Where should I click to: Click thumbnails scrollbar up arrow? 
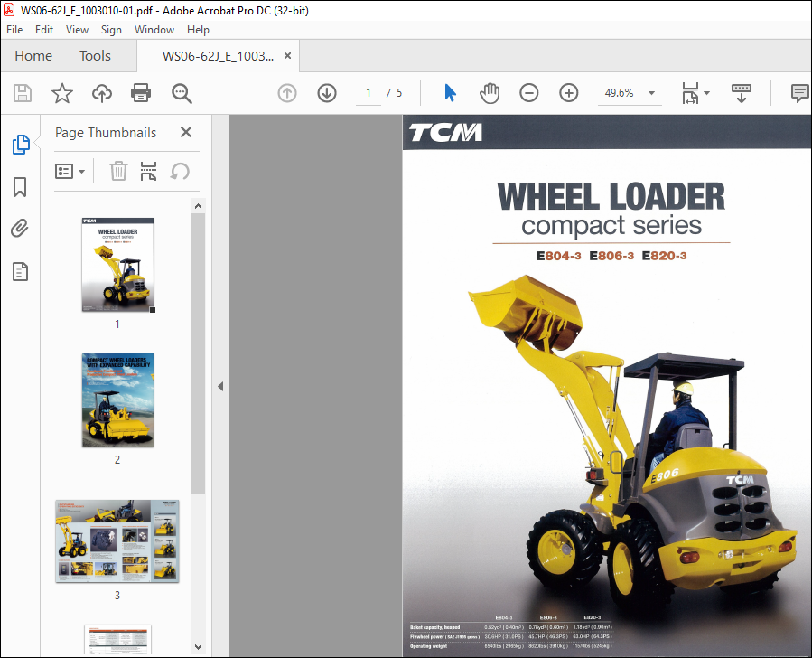coord(198,206)
